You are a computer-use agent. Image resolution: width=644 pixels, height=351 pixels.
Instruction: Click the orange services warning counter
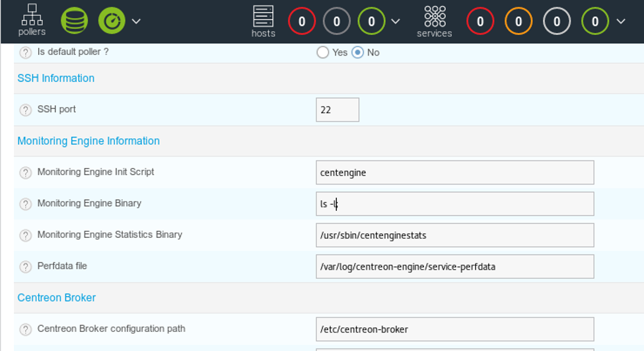coord(519,22)
